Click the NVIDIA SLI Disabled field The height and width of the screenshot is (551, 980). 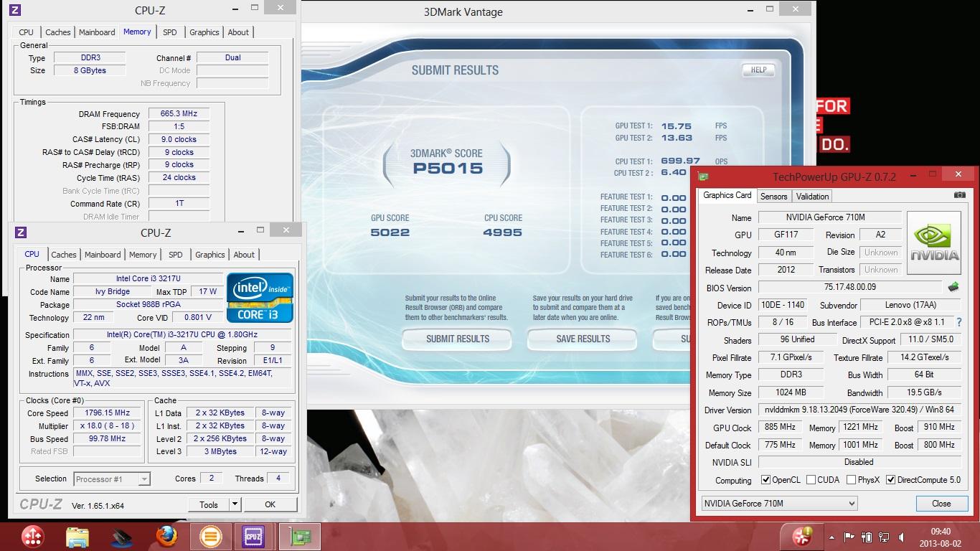(x=859, y=462)
